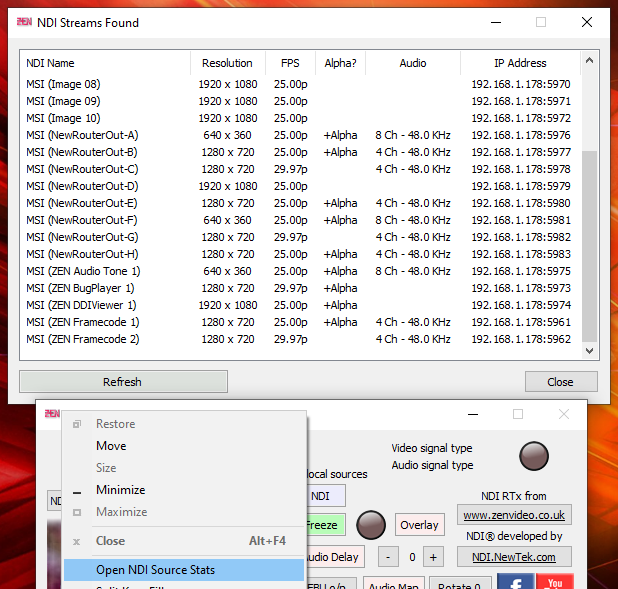Viewport: 618px width, 589px height.
Task: Click the Rotate 0 button
Action: [x=460, y=584]
